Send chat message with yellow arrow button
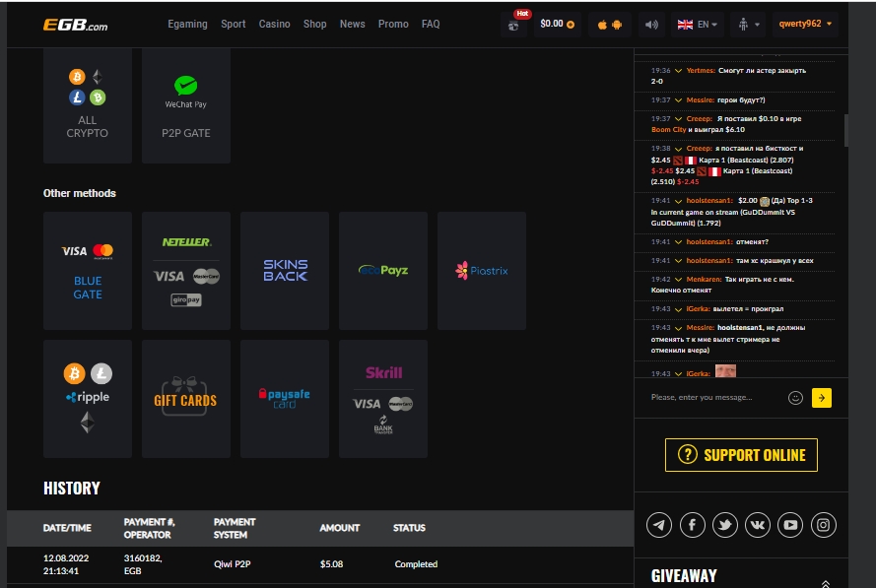876x588 pixels. 821,398
